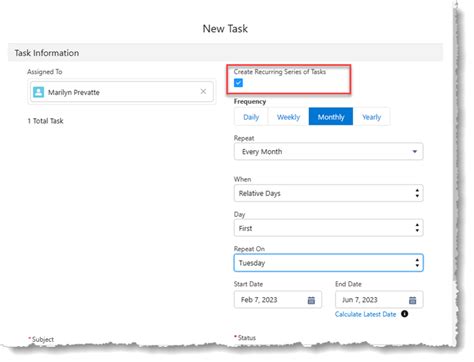
Task: Click the End Date input field
Action: [379, 300]
